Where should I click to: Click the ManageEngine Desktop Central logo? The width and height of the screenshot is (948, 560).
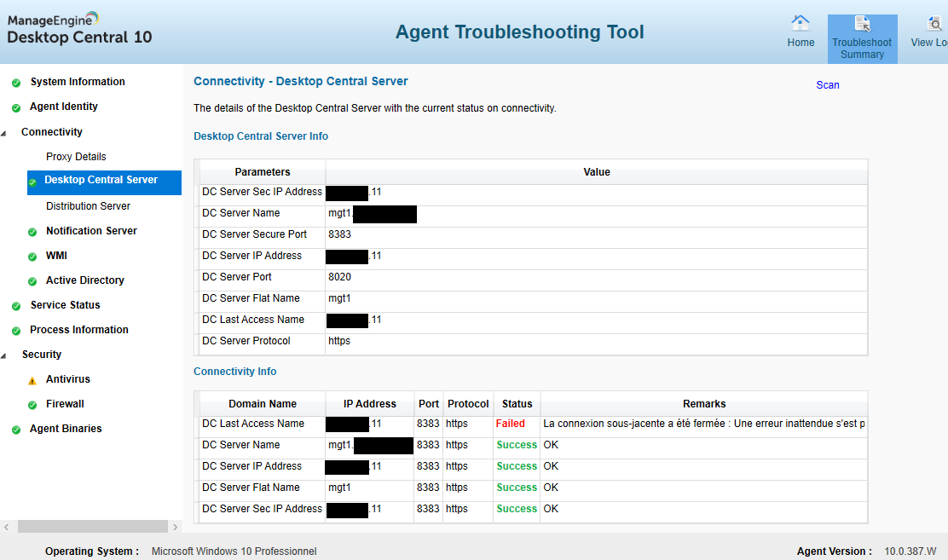click(x=79, y=28)
